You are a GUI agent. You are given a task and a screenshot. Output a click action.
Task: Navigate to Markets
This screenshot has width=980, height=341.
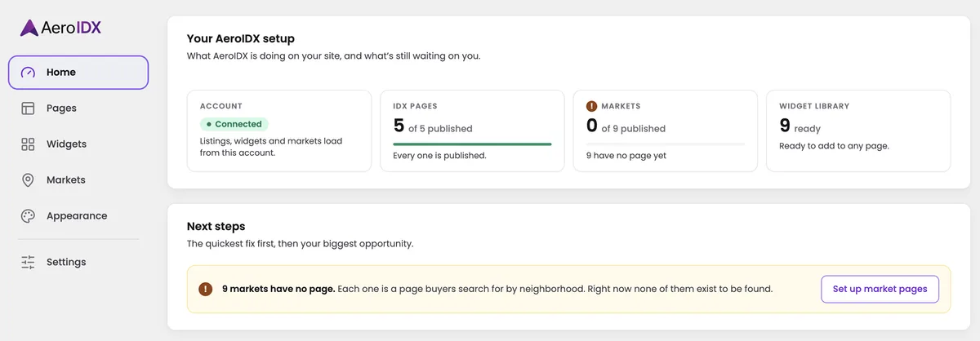(78, 179)
